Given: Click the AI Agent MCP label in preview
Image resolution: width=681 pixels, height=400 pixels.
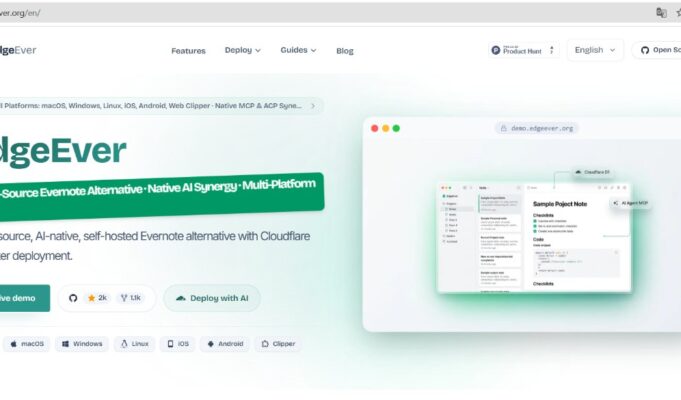Looking at the screenshot, I should point(630,203).
